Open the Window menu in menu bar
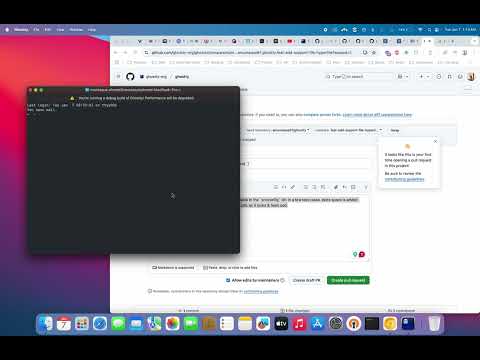Screen dimensions: 480x360 [76, 30]
